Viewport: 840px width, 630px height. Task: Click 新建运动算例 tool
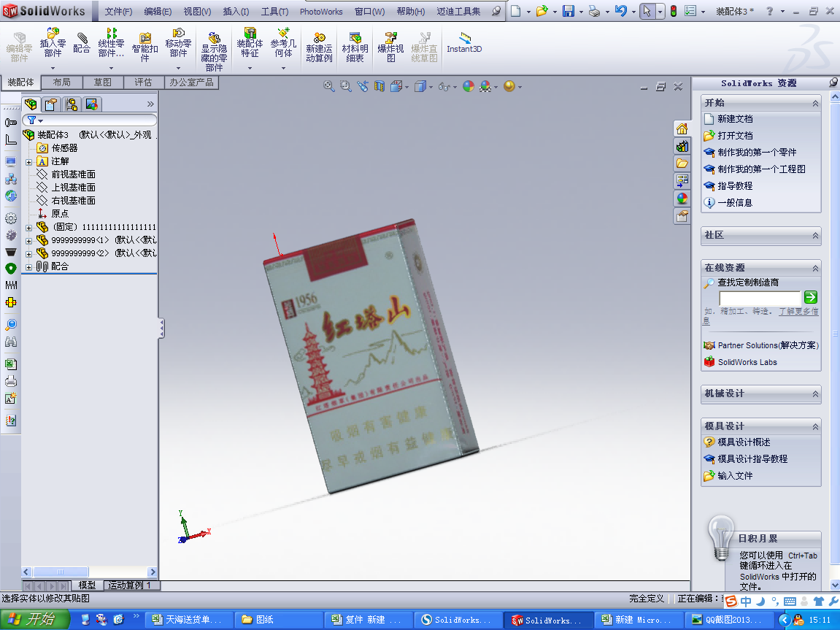(x=319, y=47)
